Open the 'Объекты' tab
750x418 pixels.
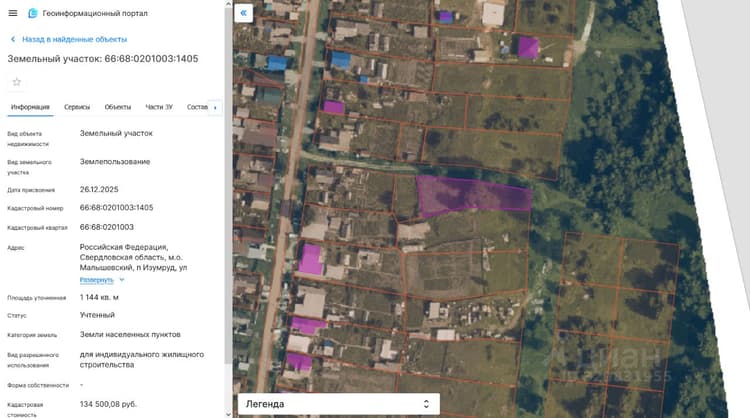[118, 107]
